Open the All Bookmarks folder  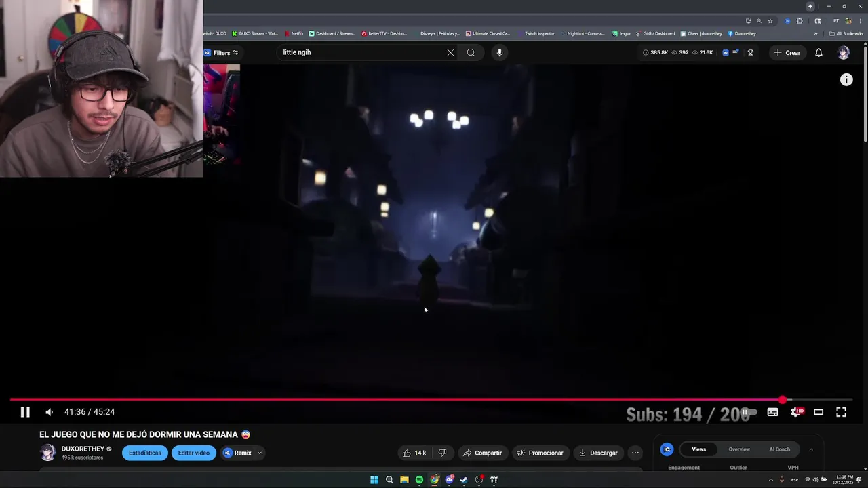click(846, 33)
